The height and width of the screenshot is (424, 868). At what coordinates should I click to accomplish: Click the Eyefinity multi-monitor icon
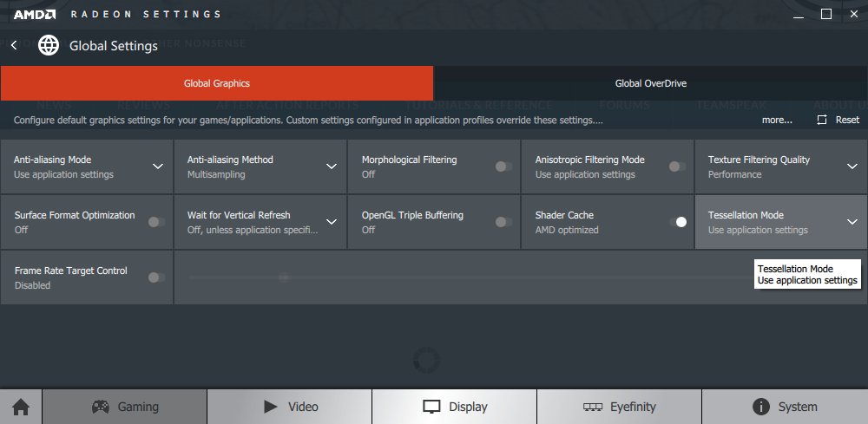592,407
